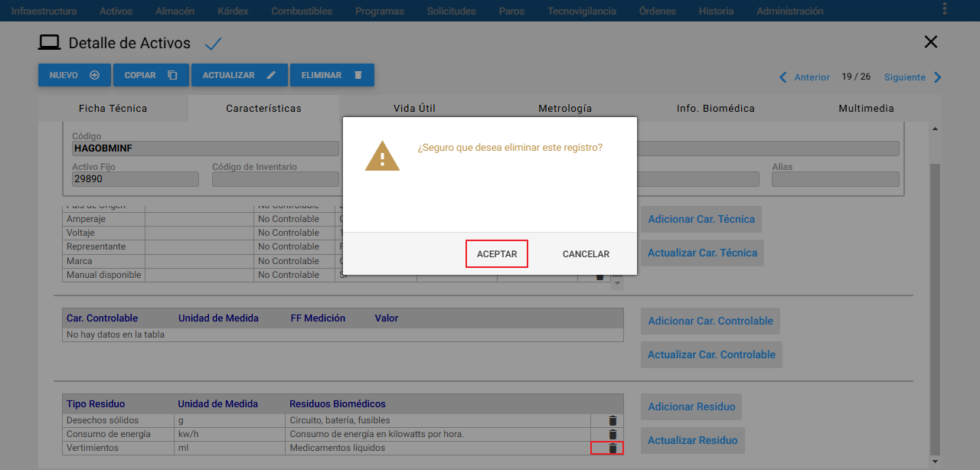The image size is (980, 470).
Task: Open the Tecnovigilancia menu
Action: tap(582, 11)
